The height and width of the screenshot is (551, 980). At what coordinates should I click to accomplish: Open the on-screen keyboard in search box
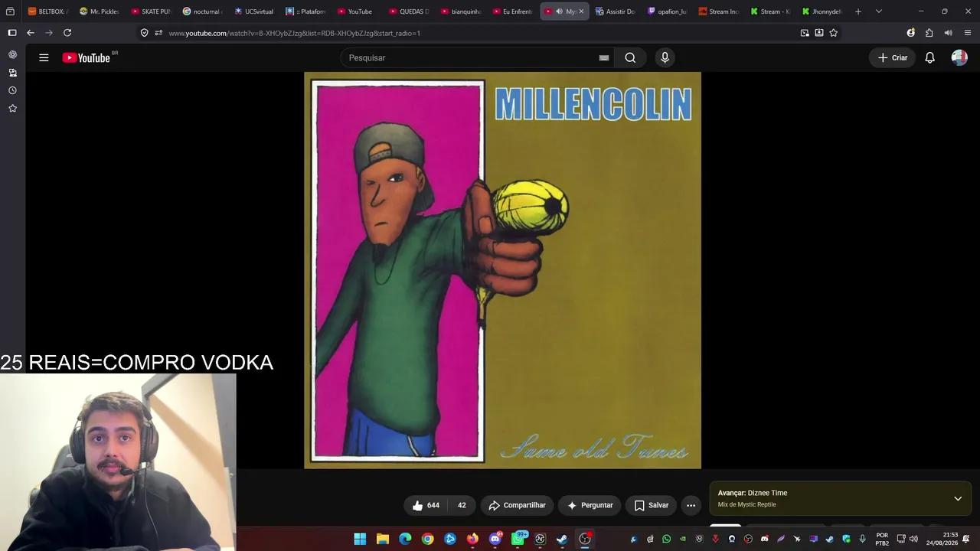[604, 57]
